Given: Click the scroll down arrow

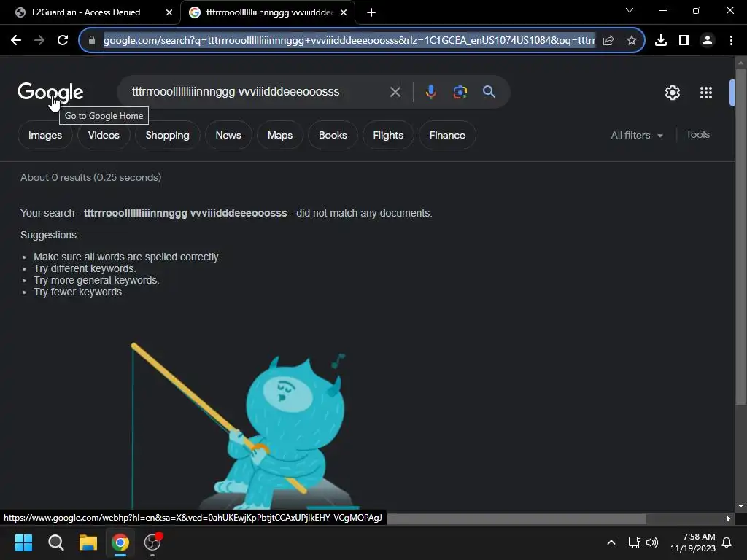Looking at the screenshot, I should 740,506.
